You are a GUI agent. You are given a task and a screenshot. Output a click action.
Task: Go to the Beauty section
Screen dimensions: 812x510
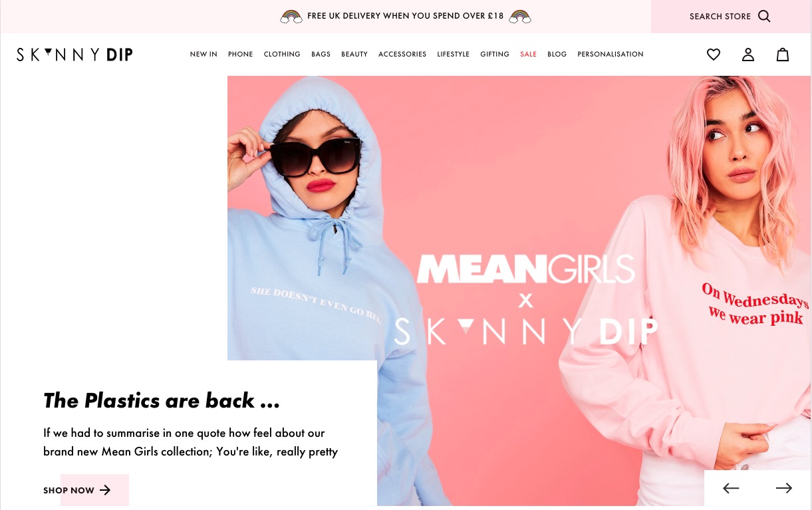pos(354,55)
